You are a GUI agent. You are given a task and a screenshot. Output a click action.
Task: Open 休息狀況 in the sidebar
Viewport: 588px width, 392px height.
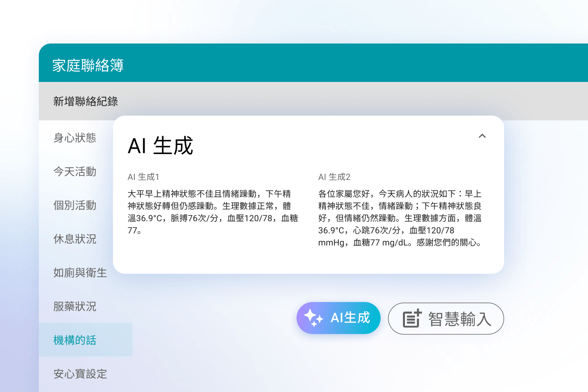[x=75, y=239]
